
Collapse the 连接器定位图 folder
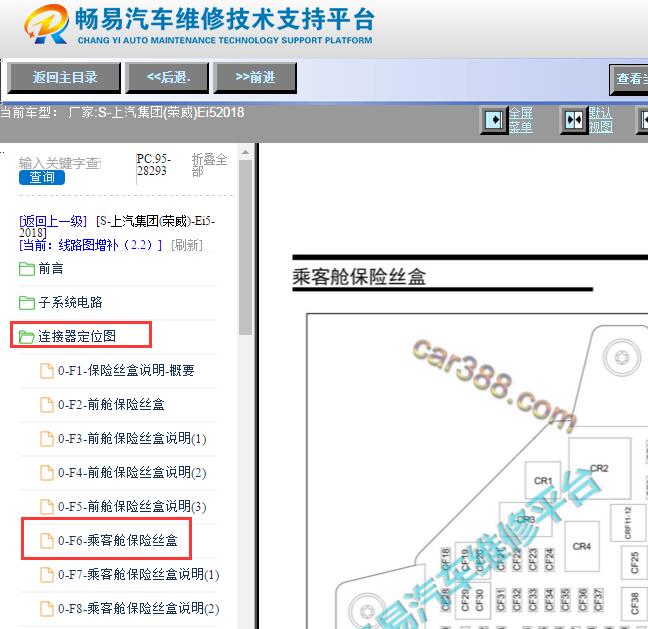tap(77, 336)
